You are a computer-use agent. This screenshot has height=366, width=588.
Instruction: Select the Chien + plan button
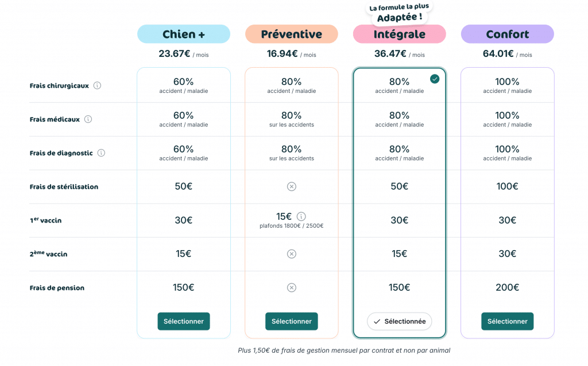click(184, 321)
